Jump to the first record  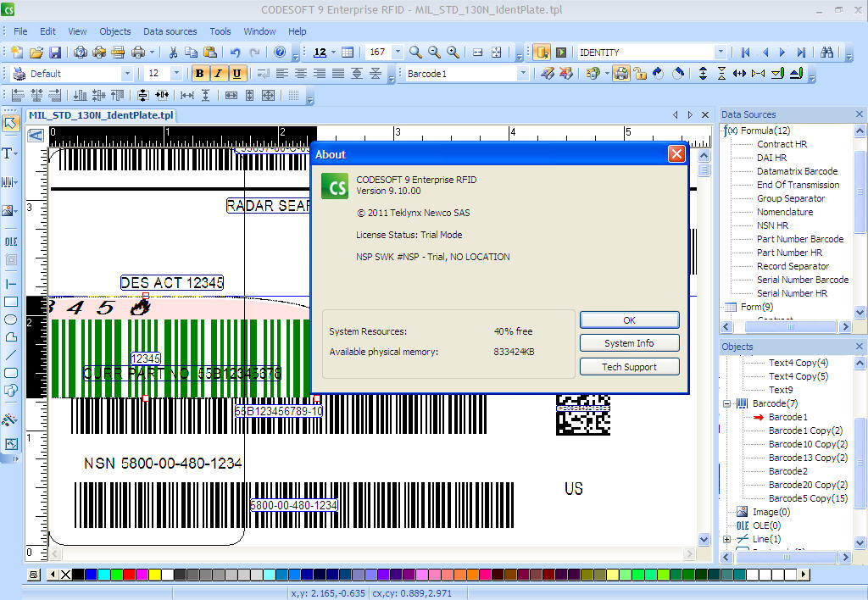coord(746,53)
